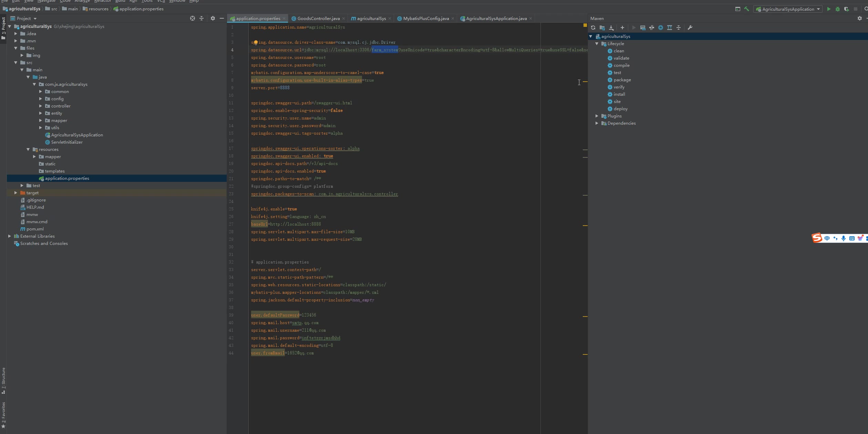Click the Execute Maven Goal icon
The image size is (868, 434).
643,28
